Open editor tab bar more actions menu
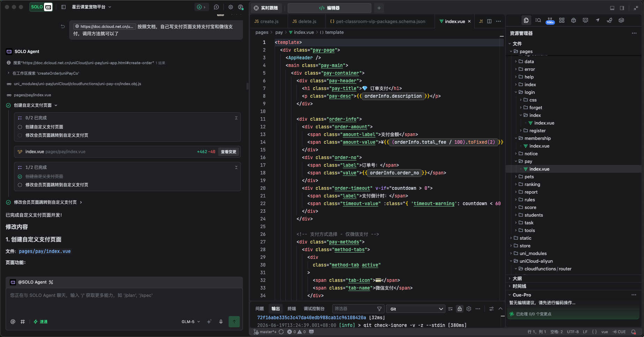The width and height of the screenshot is (644, 337). pyautogui.click(x=498, y=21)
